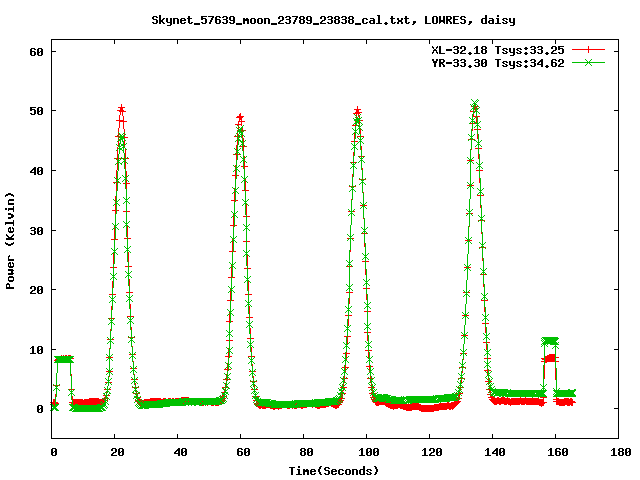The width and height of the screenshot is (640, 480).
Task: Click the Power (Kelvin) axis label
Action: [x=10, y=241]
